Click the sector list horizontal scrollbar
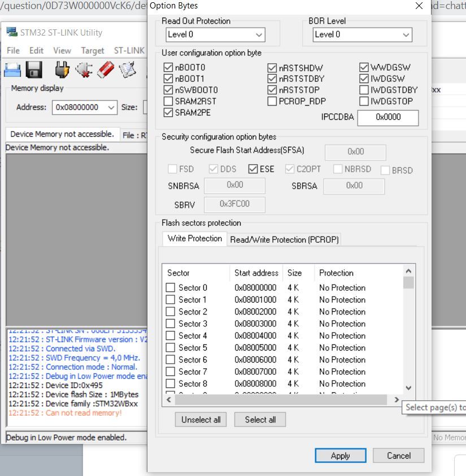This screenshot has height=476, width=466. click(281, 400)
